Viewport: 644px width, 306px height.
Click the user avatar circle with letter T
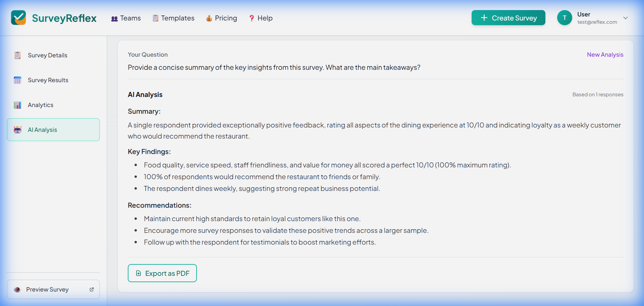565,18
